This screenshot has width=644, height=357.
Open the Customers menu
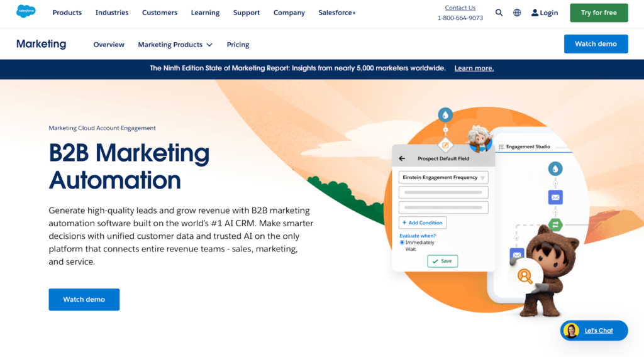(x=160, y=13)
